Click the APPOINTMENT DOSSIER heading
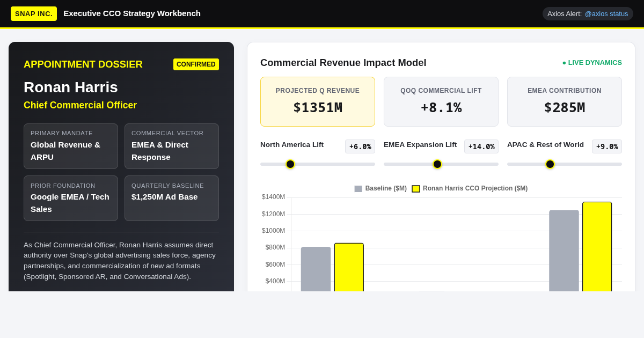Screen dimensions: 644x338 coord(83,64)
